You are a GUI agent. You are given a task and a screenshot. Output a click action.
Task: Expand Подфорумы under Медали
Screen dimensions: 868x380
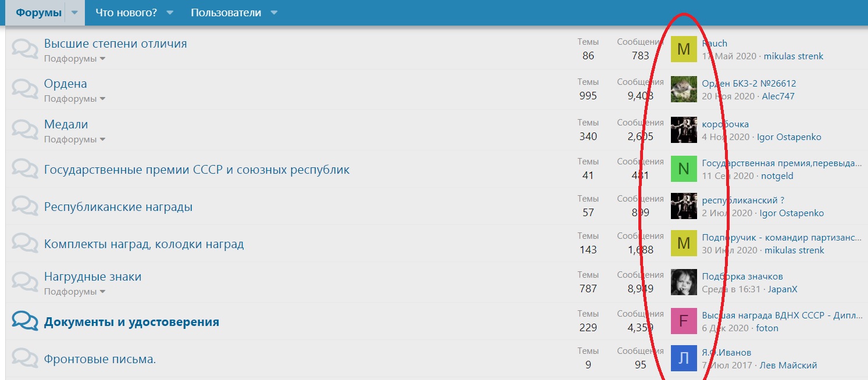click(74, 139)
